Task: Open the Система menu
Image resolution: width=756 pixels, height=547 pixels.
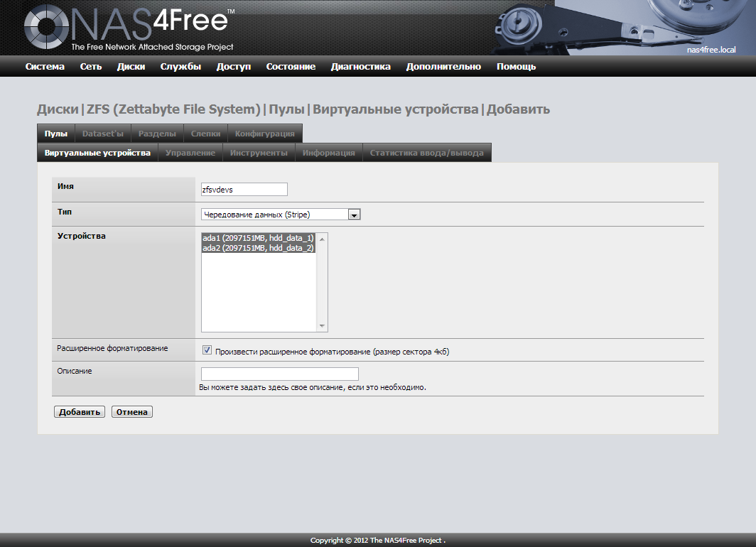Action: click(x=45, y=67)
